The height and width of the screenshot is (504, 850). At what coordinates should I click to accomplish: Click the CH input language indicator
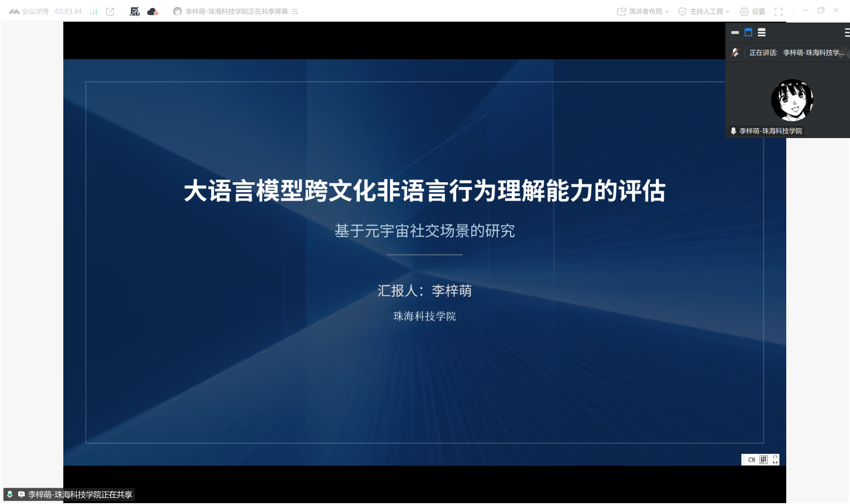point(751,460)
